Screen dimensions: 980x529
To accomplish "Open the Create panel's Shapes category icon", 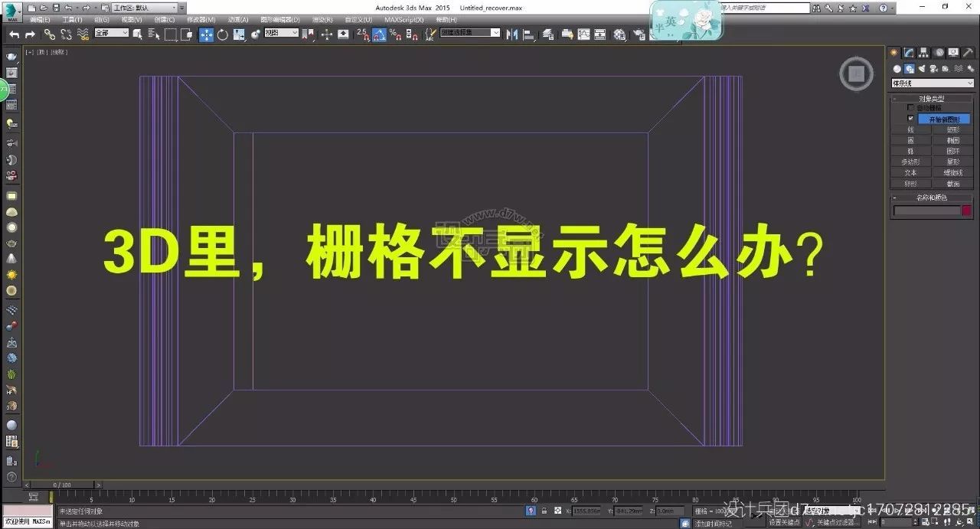I will tap(908, 68).
